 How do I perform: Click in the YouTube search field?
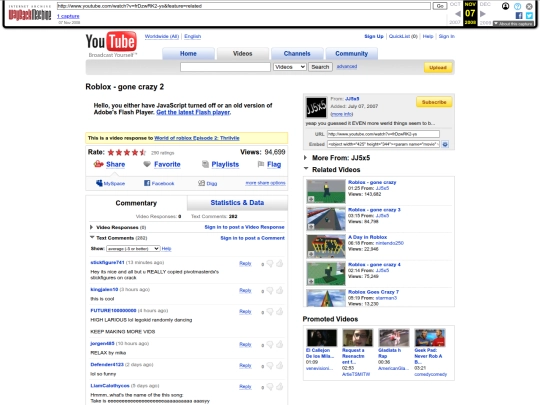[225, 67]
